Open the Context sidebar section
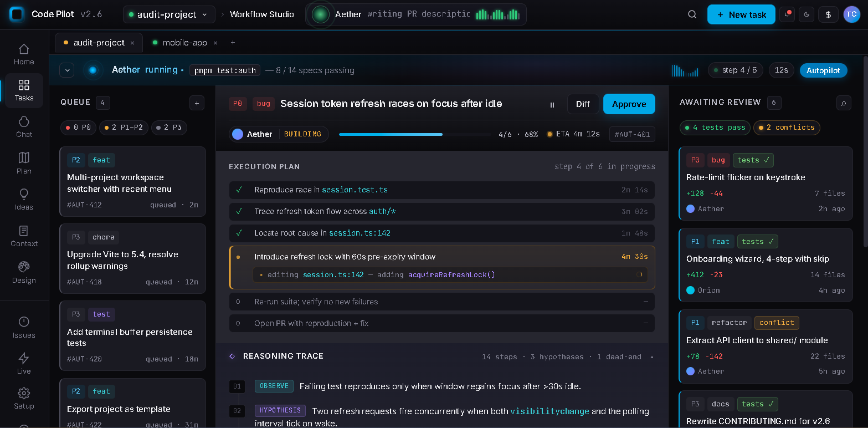868x428 pixels. click(x=24, y=236)
